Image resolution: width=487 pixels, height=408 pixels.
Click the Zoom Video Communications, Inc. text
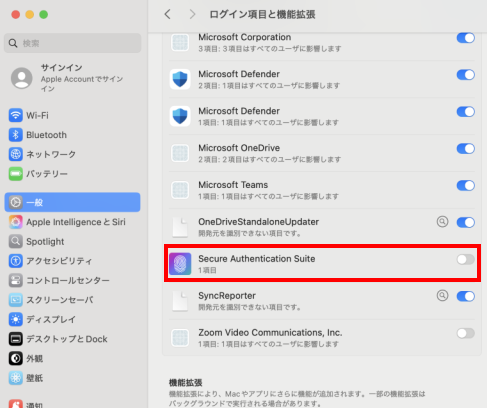pyautogui.click(x=270, y=332)
